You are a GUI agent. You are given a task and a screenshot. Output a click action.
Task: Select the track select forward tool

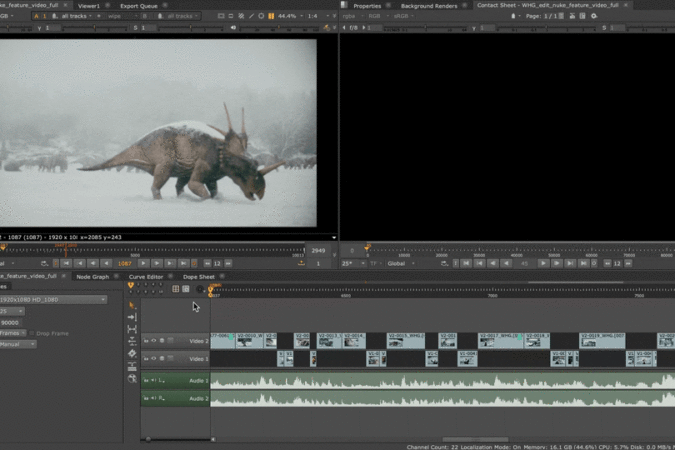pyautogui.click(x=132, y=317)
